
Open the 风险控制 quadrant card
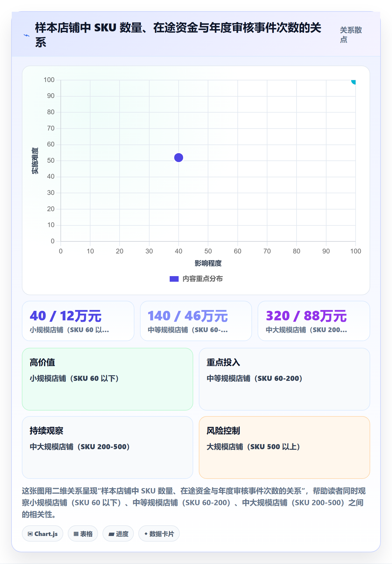point(284,448)
